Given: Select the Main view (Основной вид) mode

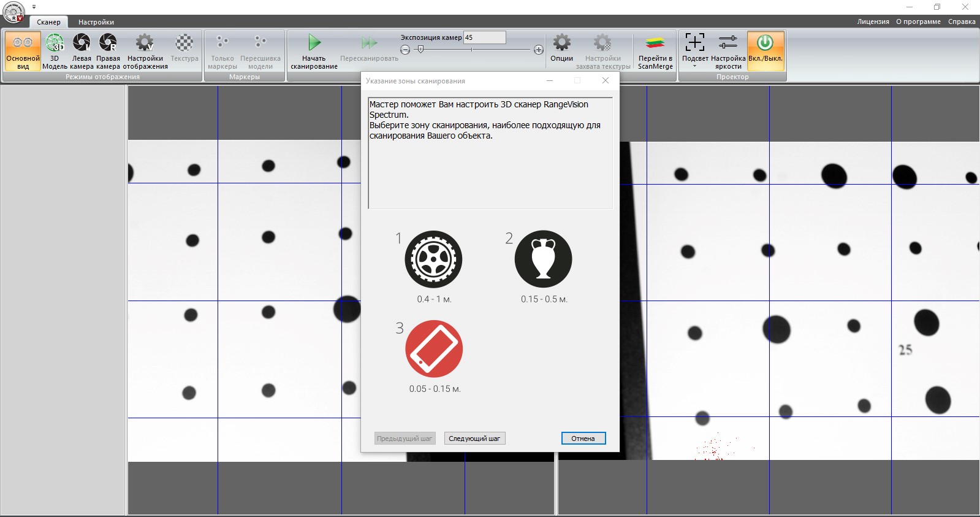Looking at the screenshot, I should [23, 50].
